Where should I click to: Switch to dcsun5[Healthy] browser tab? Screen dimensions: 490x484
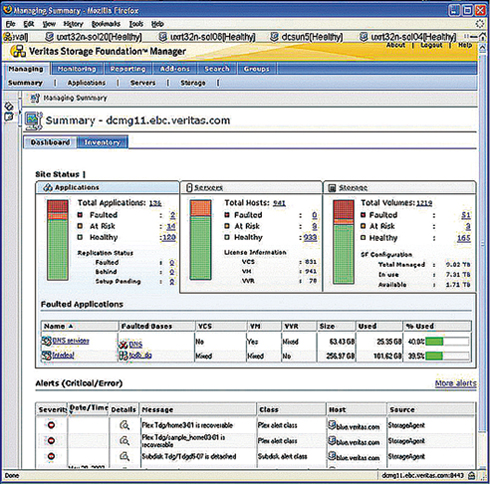[306, 37]
